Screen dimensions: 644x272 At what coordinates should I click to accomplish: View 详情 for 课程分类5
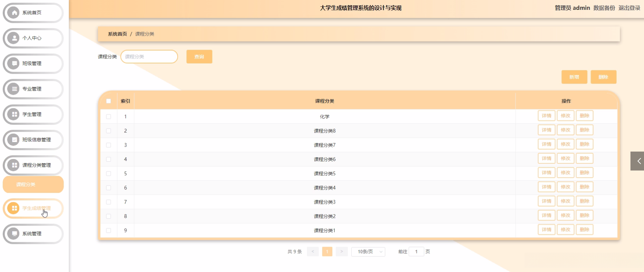pyautogui.click(x=547, y=173)
